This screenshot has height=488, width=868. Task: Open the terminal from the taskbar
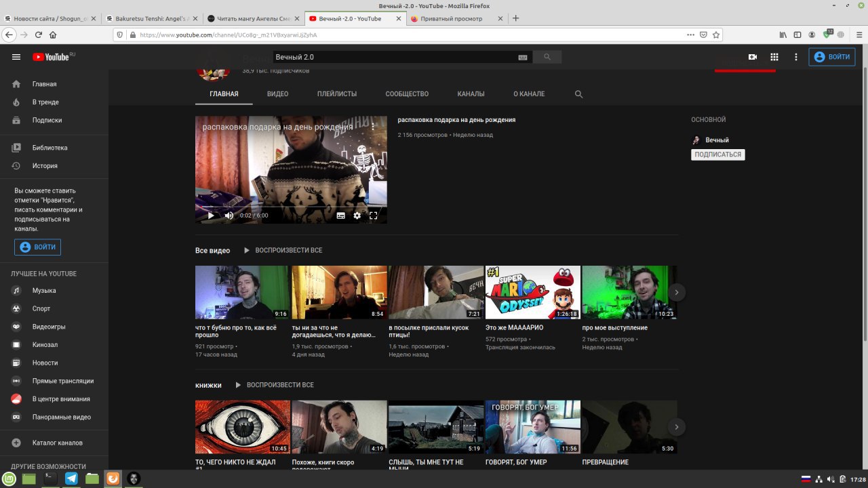coord(50,479)
